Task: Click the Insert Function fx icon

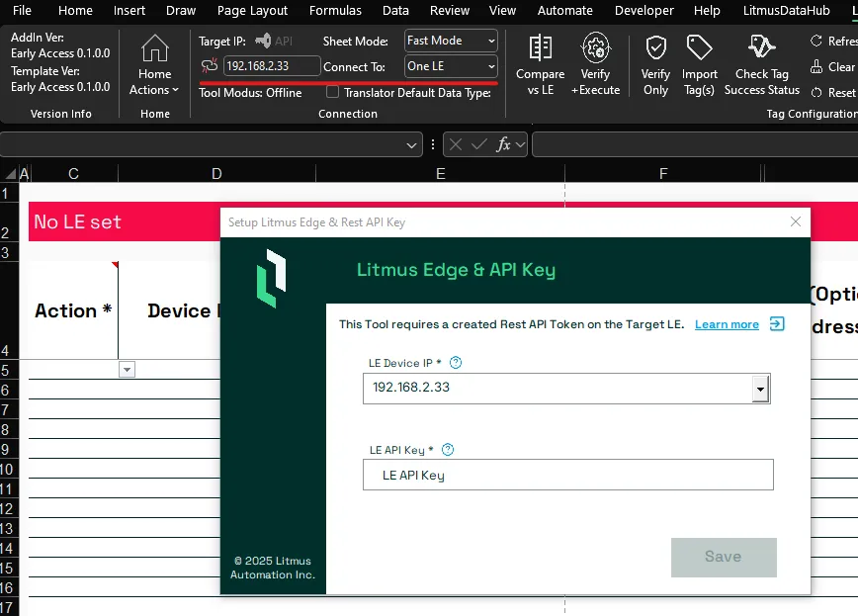Action: pyautogui.click(x=503, y=144)
